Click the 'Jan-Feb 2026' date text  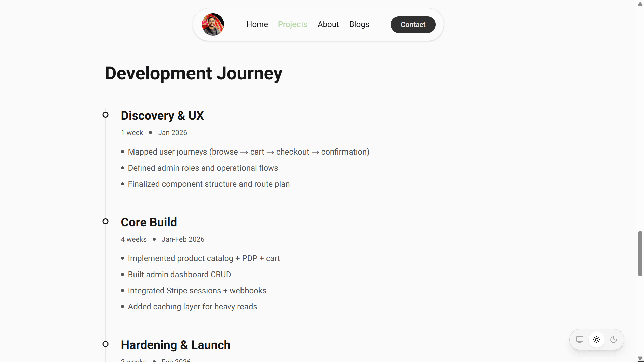tap(183, 239)
